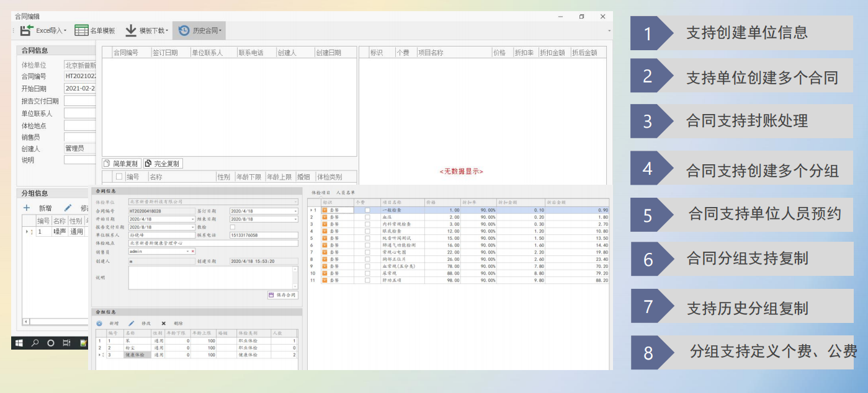
Task: Click the 体检地点 field 北京新普斯健康管理中心
Action: [x=213, y=244]
